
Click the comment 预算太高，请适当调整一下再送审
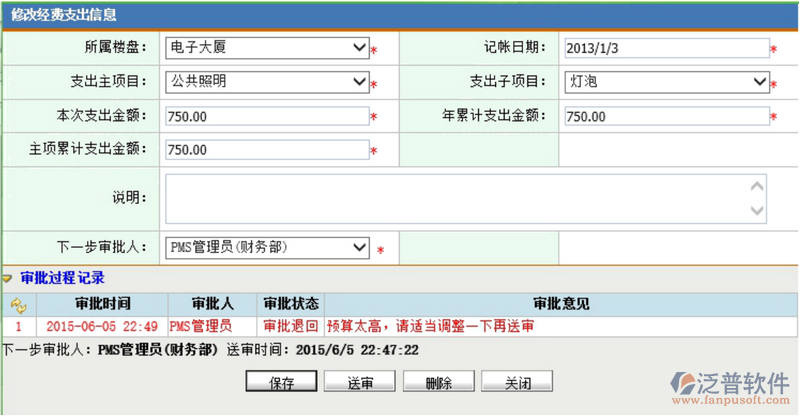click(430, 326)
